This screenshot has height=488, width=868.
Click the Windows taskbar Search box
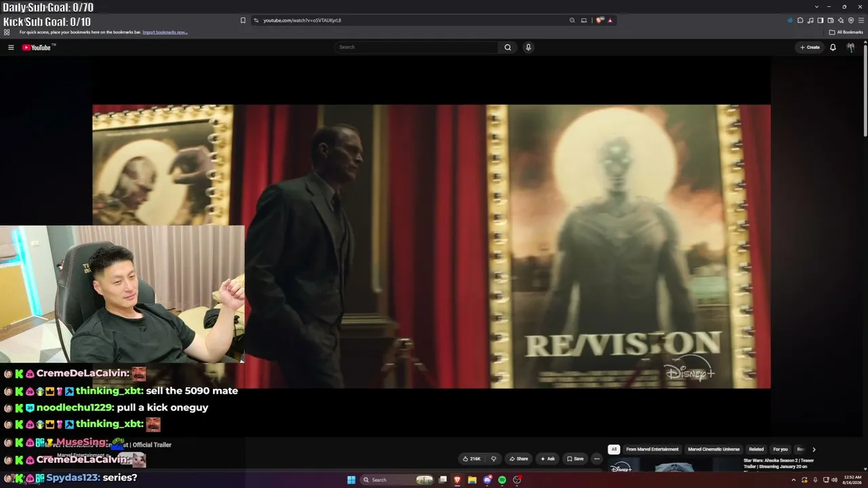point(397,480)
